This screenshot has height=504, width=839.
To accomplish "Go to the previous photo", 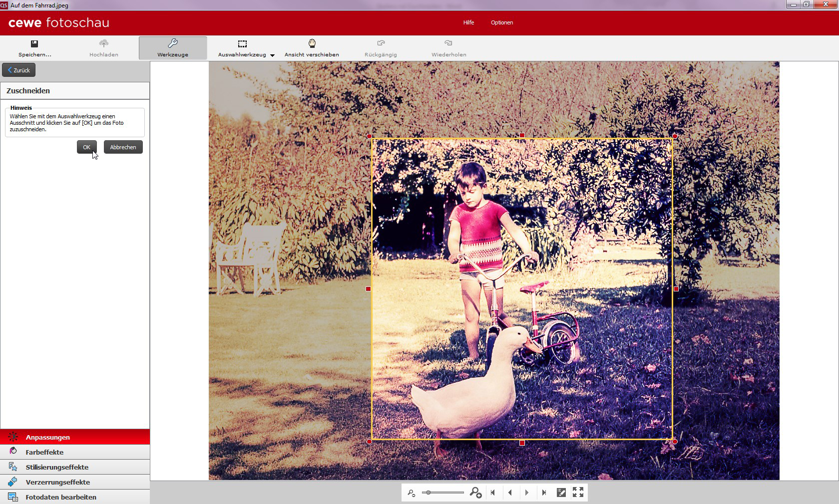I will pyautogui.click(x=510, y=493).
